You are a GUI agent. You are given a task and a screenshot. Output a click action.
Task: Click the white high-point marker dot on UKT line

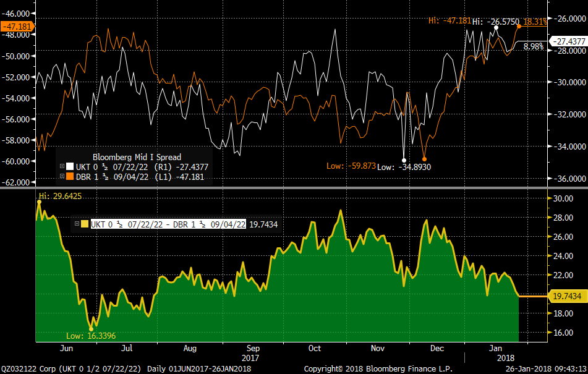[x=496, y=28]
